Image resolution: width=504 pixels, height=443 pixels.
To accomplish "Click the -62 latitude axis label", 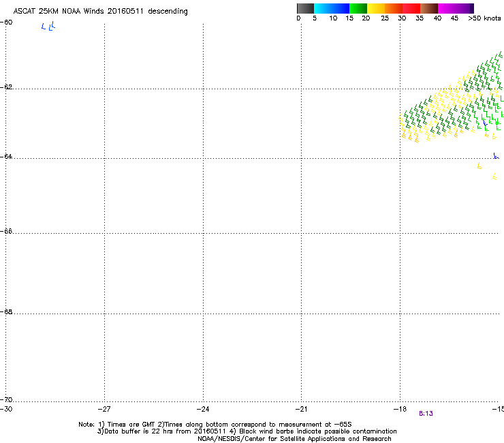I will [6, 87].
